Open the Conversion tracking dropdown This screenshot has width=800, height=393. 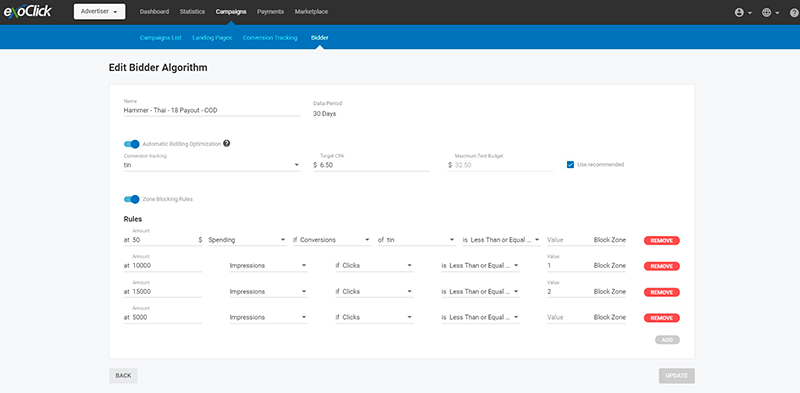pos(212,165)
